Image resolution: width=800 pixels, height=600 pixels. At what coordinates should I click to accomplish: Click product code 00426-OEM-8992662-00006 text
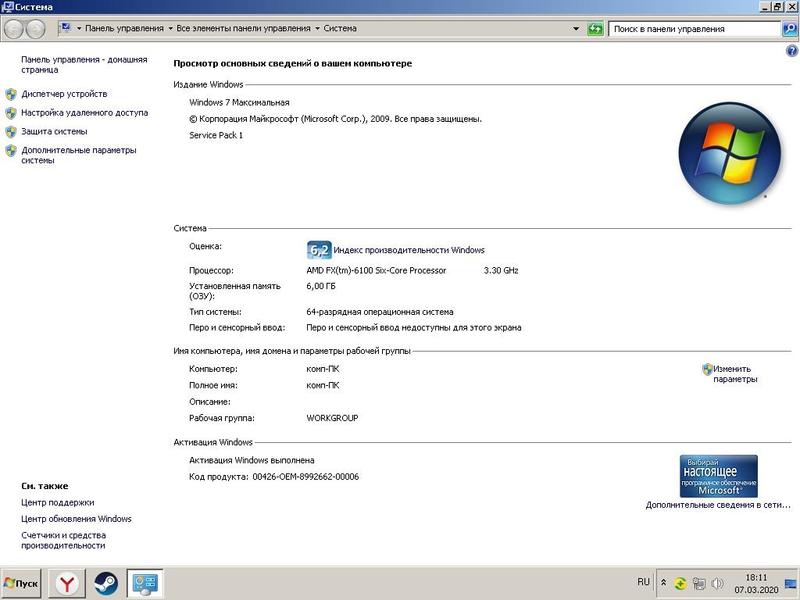click(x=306, y=477)
